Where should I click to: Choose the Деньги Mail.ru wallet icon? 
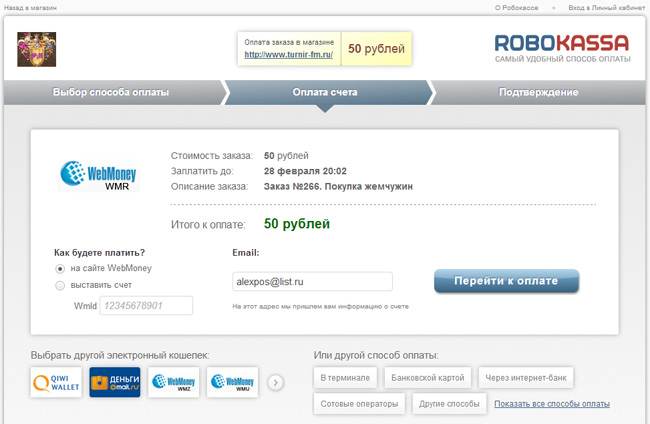click(115, 382)
